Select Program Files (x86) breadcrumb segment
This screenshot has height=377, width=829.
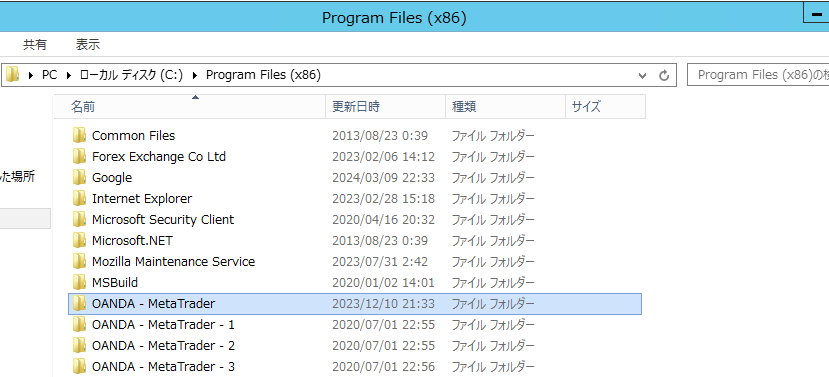click(263, 75)
